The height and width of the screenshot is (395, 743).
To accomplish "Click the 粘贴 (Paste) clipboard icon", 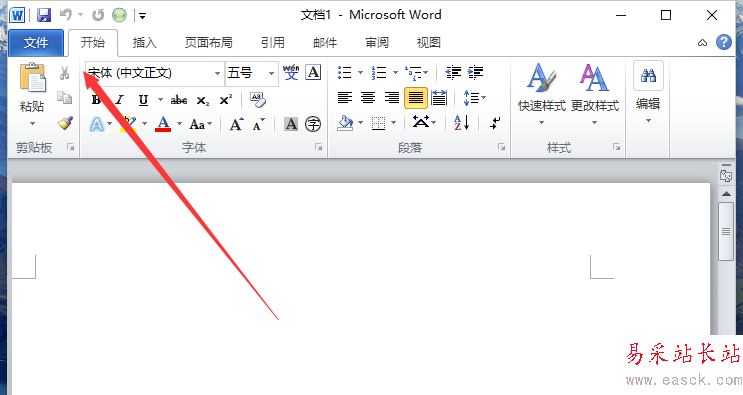I will (32, 77).
